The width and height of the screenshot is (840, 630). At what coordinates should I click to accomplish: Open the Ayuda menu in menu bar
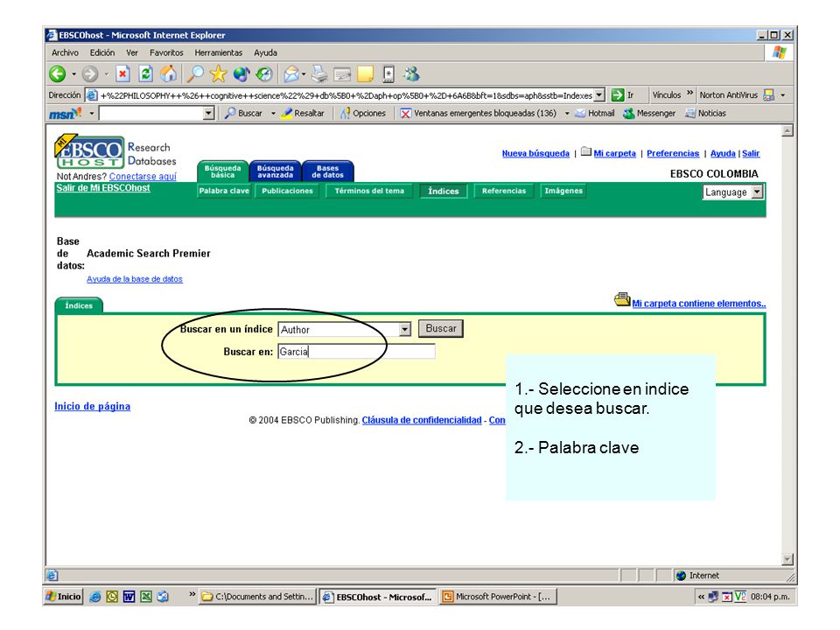[x=266, y=52]
